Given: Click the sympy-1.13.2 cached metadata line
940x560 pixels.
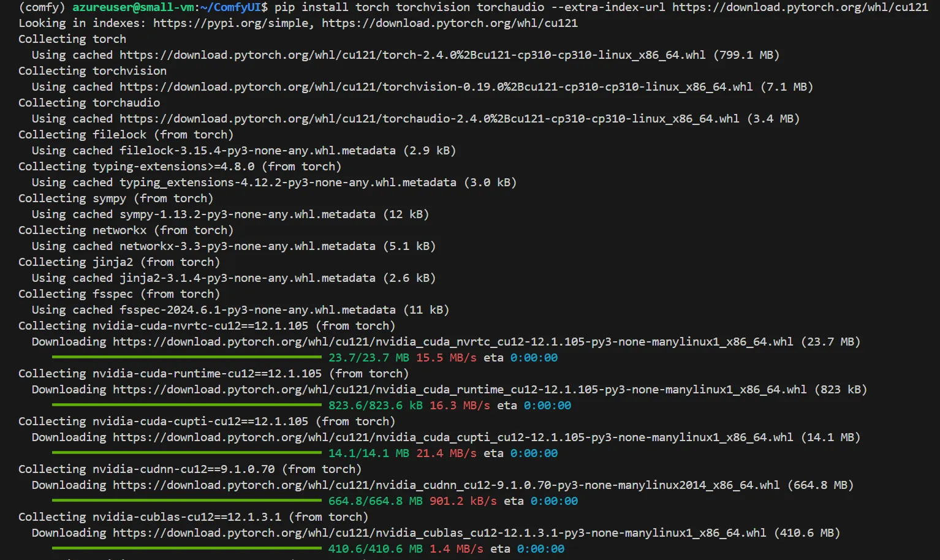Looking at the screenshot, I should (230, 214).
